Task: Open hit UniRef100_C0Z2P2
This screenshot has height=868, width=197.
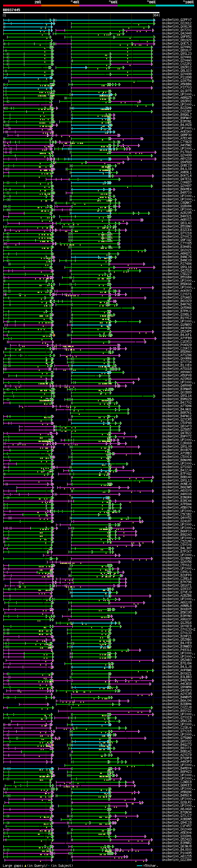Action: [177, 64]
